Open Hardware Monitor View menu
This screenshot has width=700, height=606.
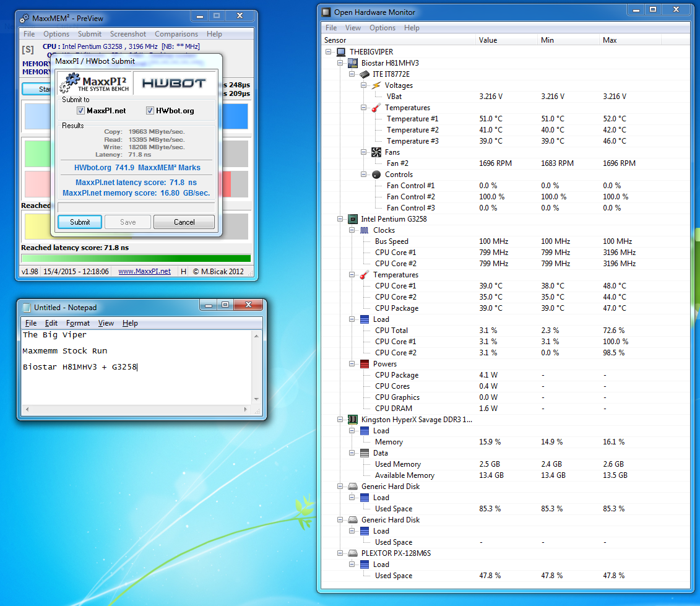click(353, 28)
